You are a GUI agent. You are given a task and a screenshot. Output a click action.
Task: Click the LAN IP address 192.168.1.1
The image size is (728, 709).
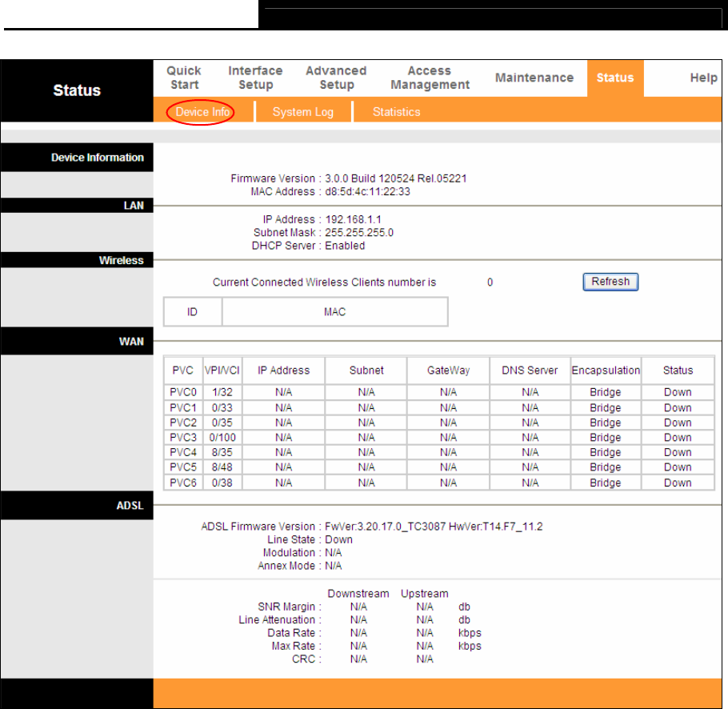coord(358,219)
